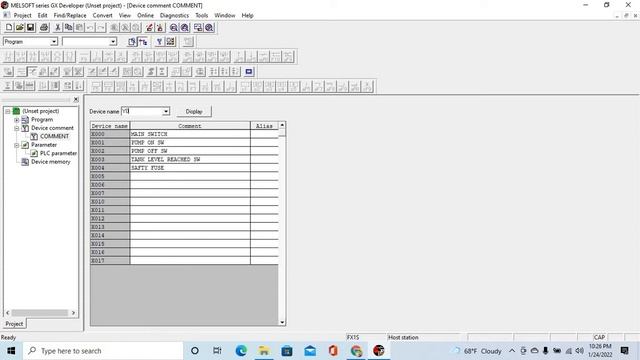Click the green Unset project icon in tree
The image size is (640, 360).
point(16,111)
